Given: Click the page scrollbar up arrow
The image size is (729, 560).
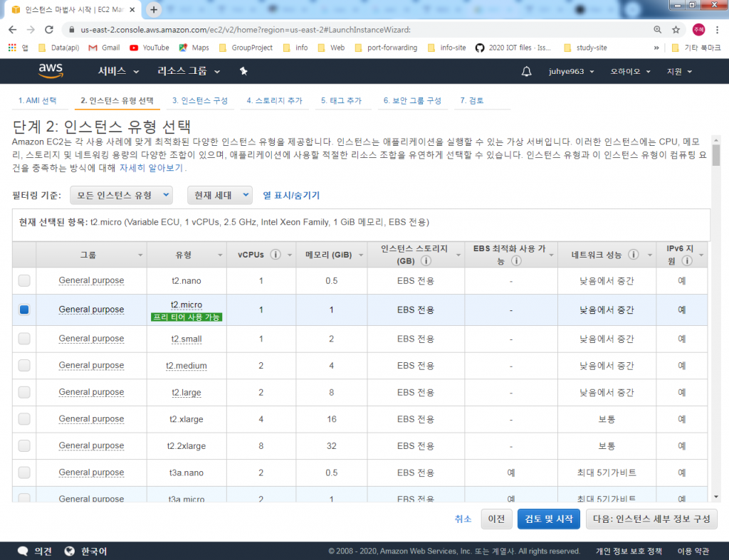Looking at the screenshot, I should [716, 140].
